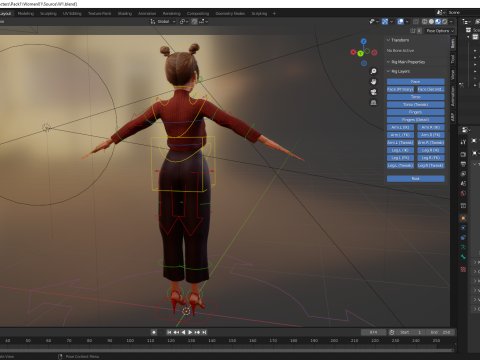480x360 pixels.
Task: Open Pose Options dropdown
Action: (x=440, y=31)
